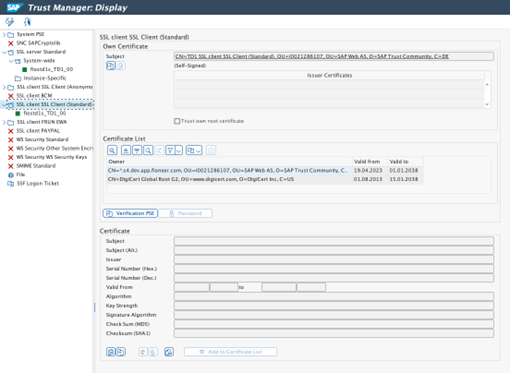510x373 pixels.
Task: Click the Issuer input field
Action: 334,259
